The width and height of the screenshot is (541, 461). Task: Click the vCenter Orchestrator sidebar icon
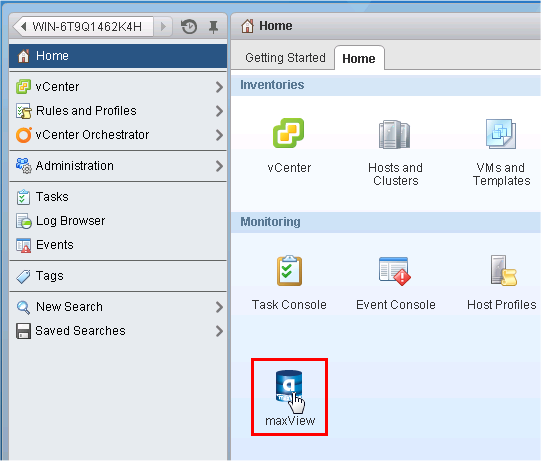(x=23, y=135)
